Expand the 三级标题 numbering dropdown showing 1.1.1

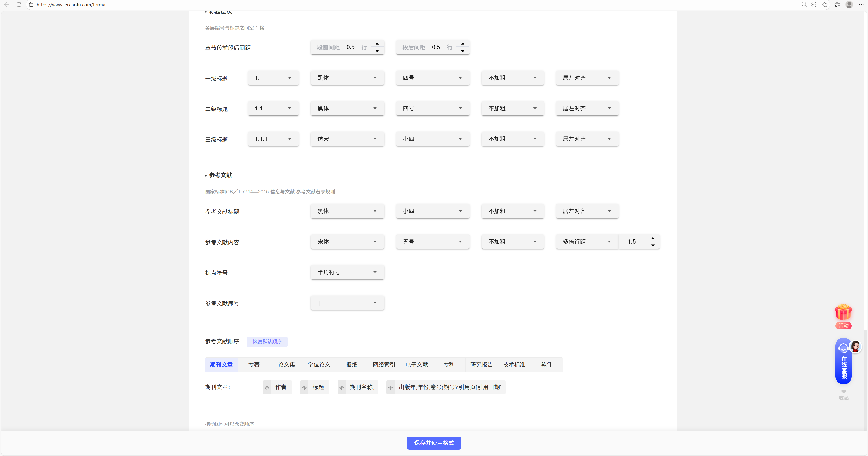point(273,139)
